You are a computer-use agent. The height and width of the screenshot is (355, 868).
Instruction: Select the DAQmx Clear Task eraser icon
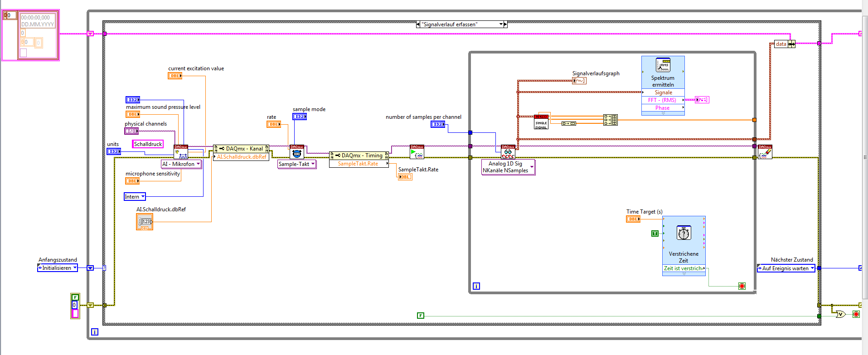765,152
